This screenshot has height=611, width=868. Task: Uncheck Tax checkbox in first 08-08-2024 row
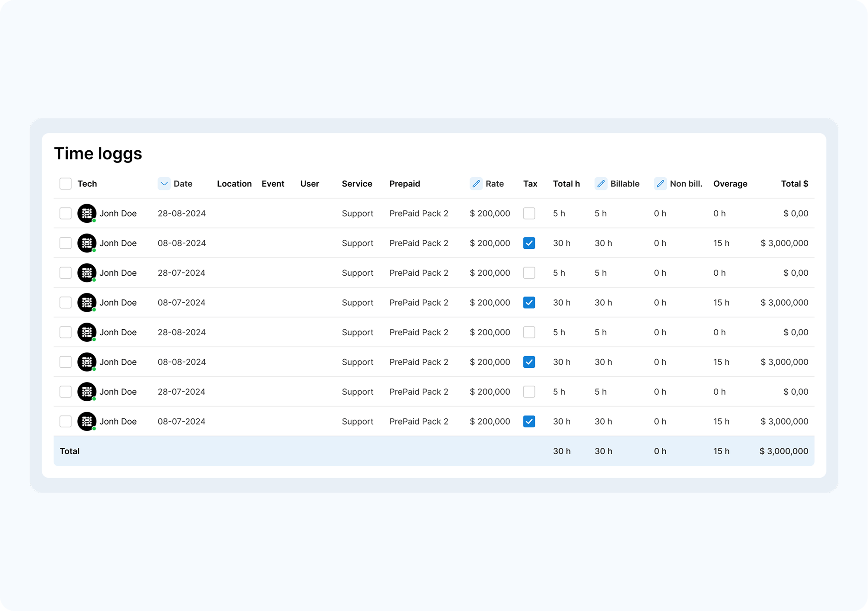point(529,243)
